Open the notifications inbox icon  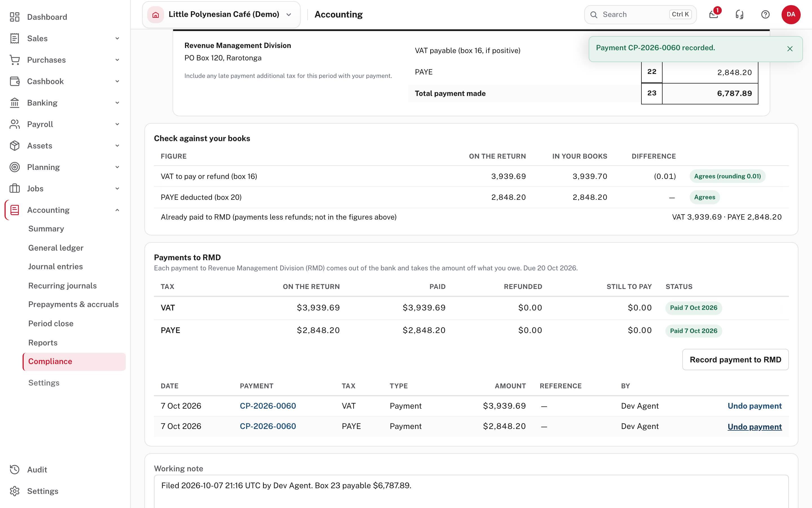(714, 14)
